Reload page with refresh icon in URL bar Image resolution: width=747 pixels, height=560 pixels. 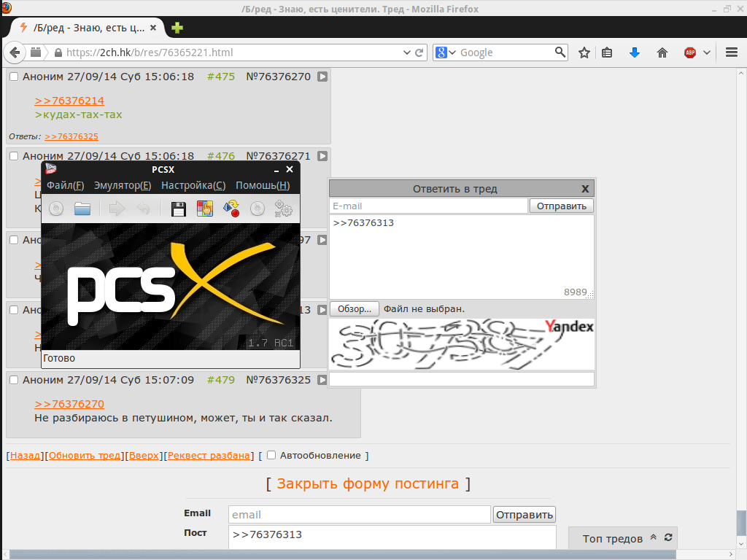[x=419, y=52]
